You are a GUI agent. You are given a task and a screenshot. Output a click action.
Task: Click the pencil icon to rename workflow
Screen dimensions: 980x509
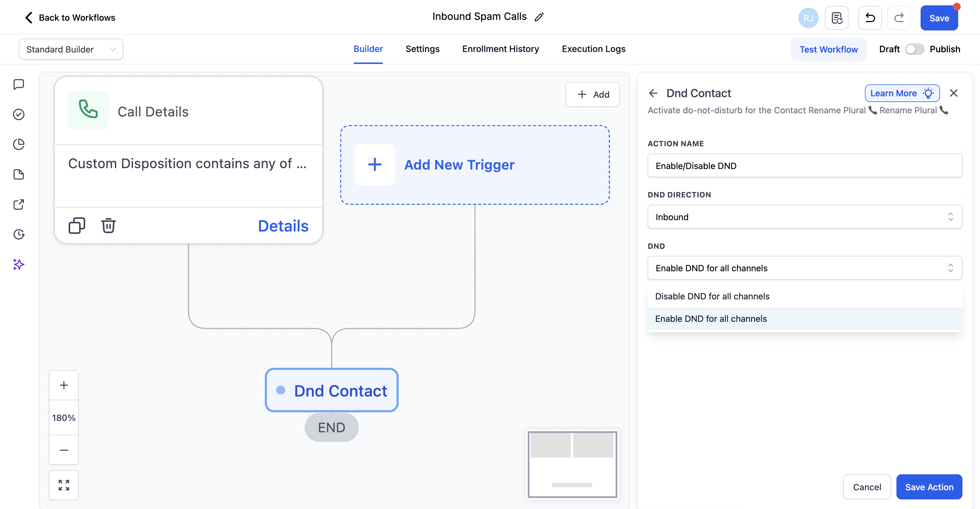[539, 17]
